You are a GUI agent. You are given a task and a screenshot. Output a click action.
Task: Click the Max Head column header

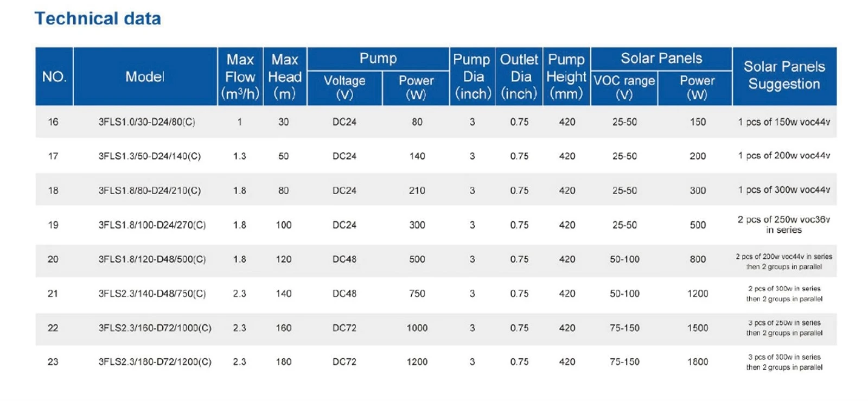tap(285, 77)
